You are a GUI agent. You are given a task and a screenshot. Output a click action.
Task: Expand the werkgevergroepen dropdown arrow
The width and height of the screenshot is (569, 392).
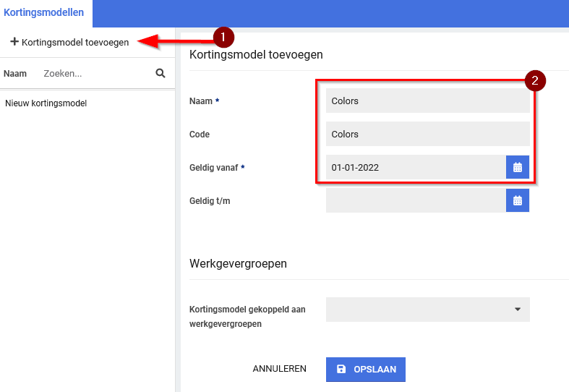[518, 310]
